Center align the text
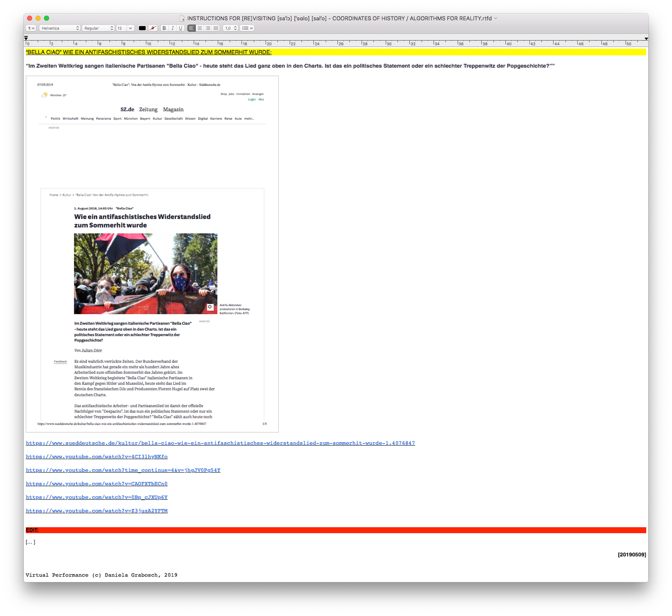The height and width of the screenshot is (616, 672). coord(199,28)
